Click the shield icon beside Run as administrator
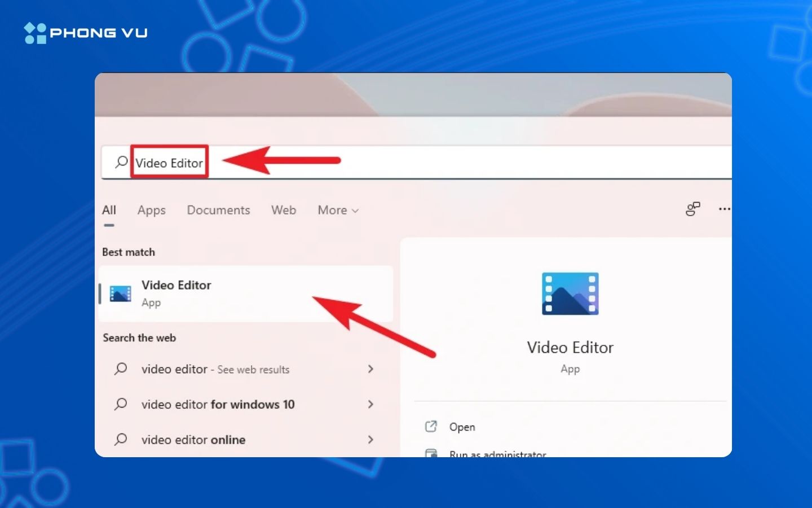The image size is (812, 508). click(431, 453)
